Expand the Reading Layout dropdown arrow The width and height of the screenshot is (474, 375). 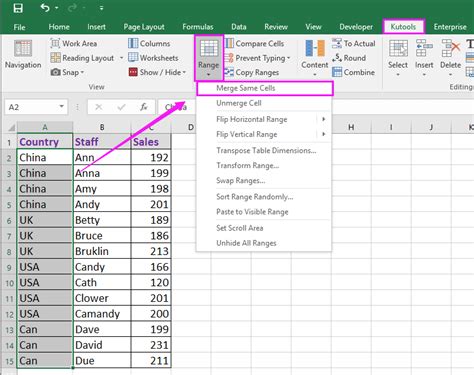point(121,58)
